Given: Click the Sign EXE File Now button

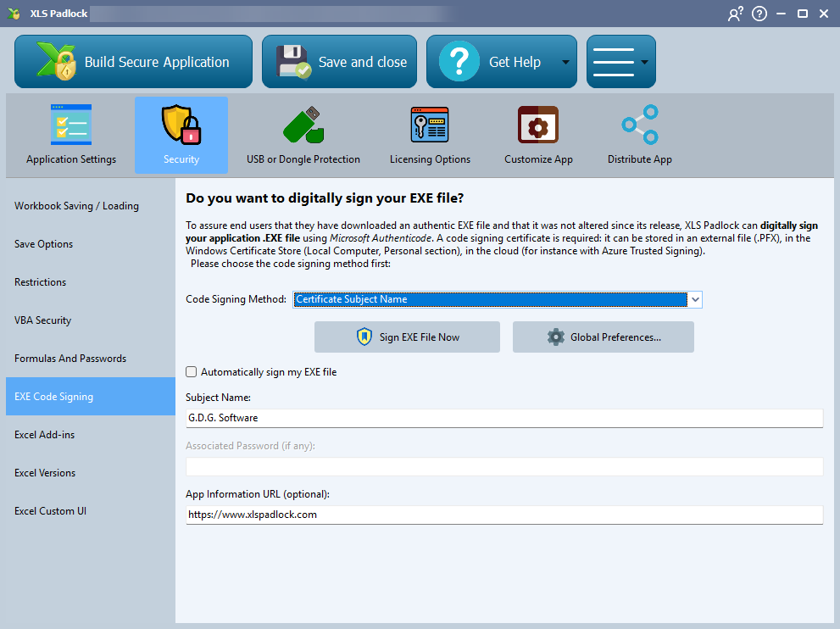Looking at the screenshot, I should [407, 337].
